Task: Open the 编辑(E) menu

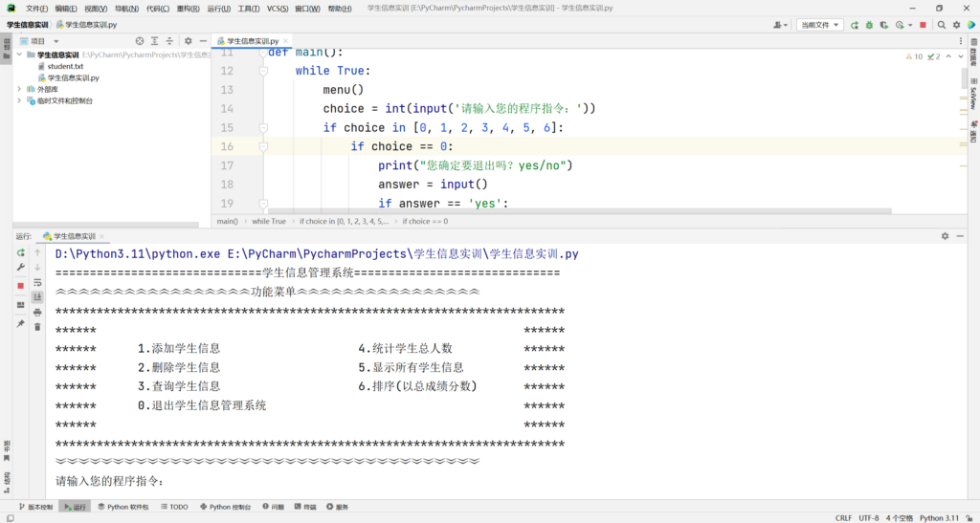Action: pyautogui.click(x=66, y=9)
